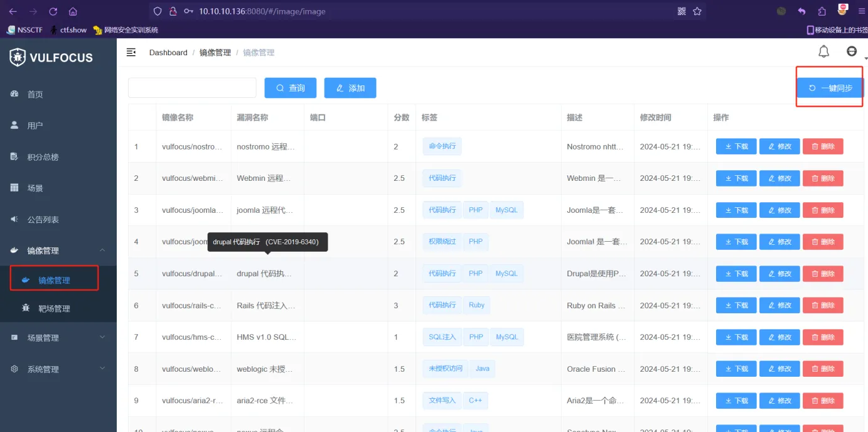Select the 镜像管理 submenu item
This screenshot has width=868, height=432.
[54, 280]
